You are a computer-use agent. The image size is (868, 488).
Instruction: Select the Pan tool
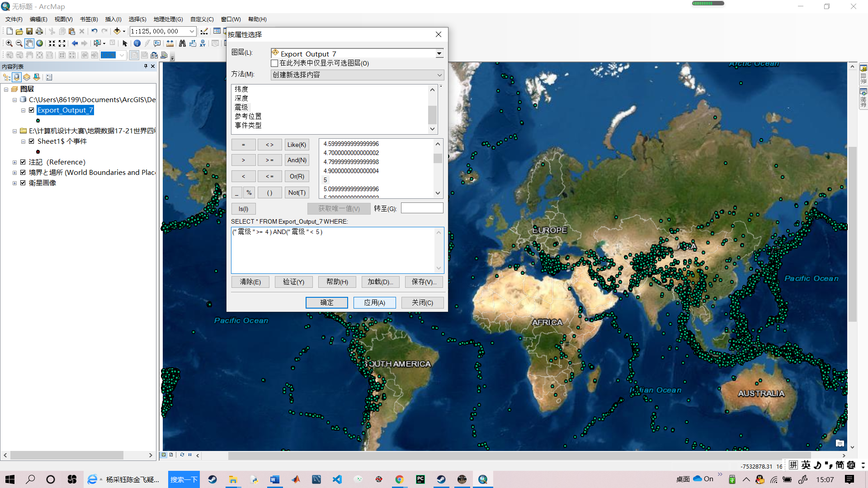pyautogui.click(x=29, y=43)
